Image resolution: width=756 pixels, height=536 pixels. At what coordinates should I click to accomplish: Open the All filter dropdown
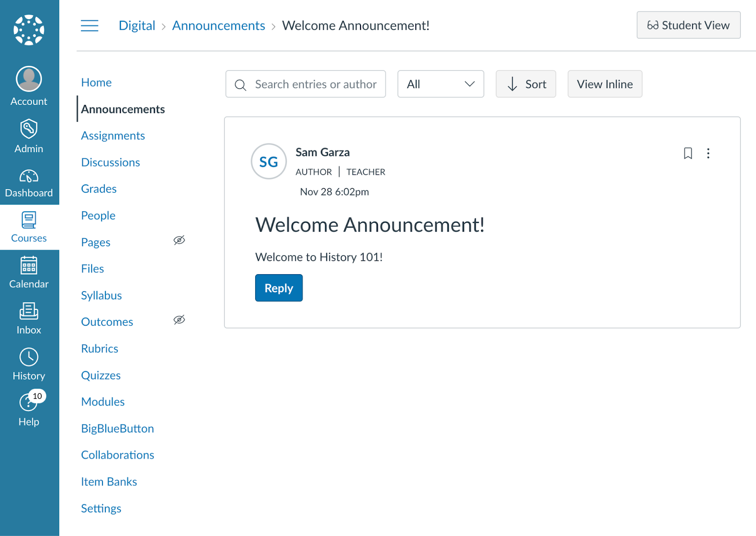[440, 84]
